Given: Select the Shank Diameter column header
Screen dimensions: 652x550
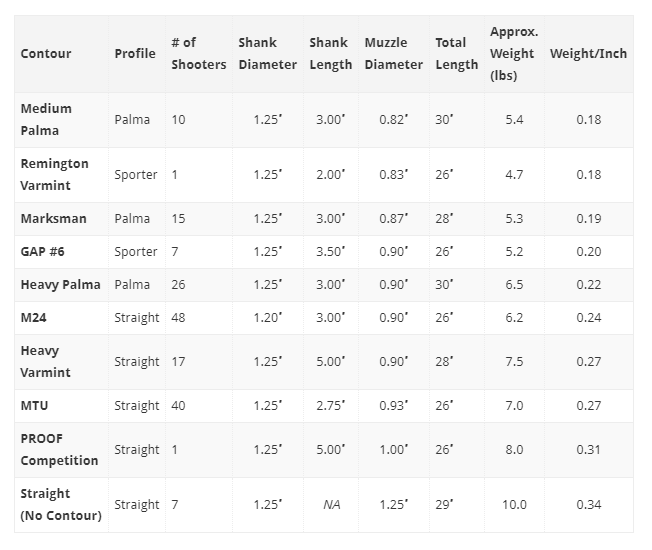Looking at the screenshot, I should coord(267,54).
